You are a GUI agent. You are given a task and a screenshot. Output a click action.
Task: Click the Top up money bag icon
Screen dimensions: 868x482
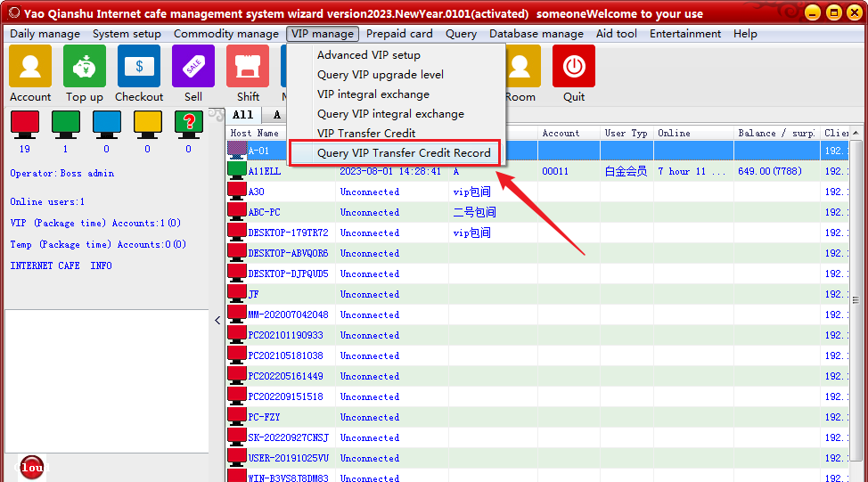point(85,67)
